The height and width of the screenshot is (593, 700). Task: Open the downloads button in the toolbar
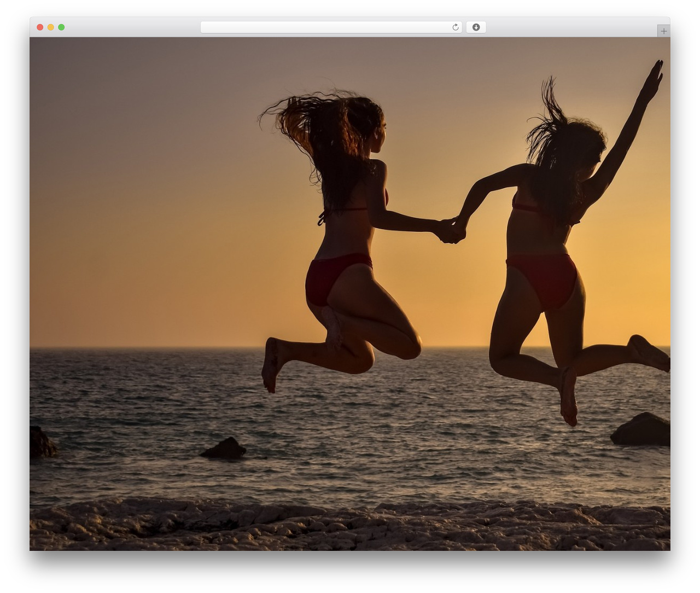point(476,27)
